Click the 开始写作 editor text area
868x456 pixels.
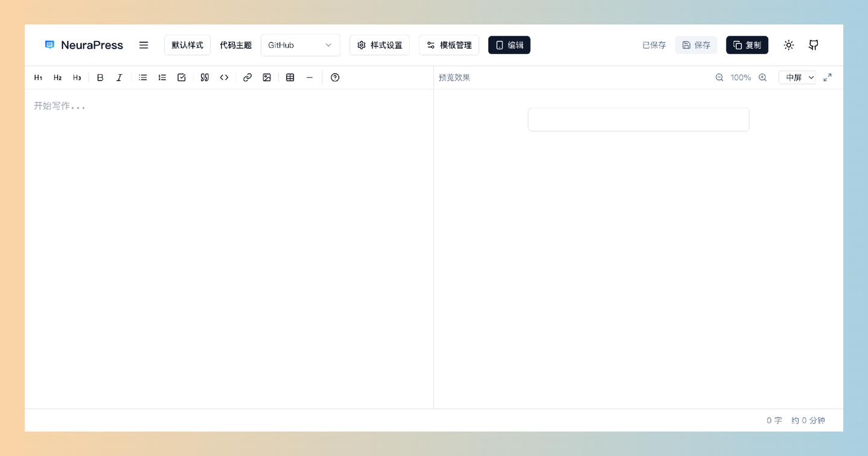[x=229, y=249]
